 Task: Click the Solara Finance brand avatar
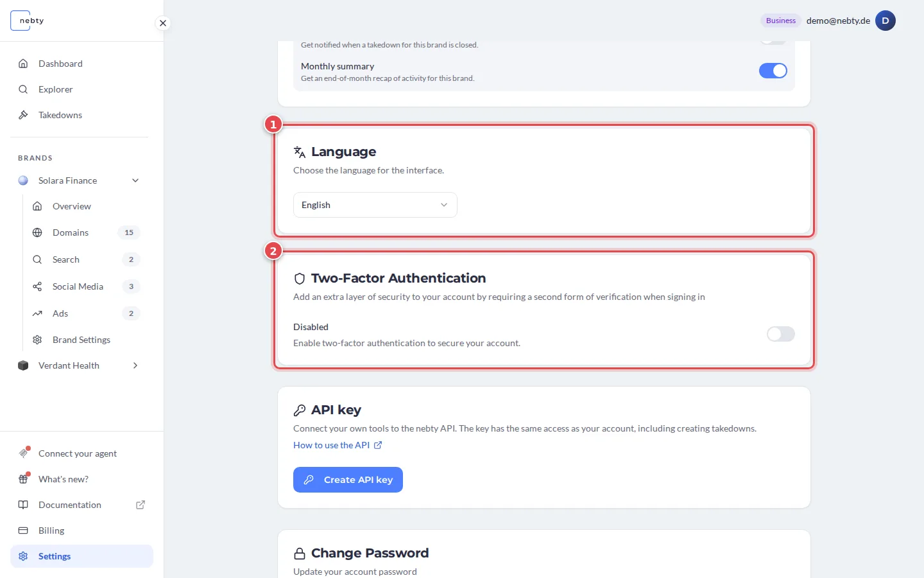click(x=23, y=180)
